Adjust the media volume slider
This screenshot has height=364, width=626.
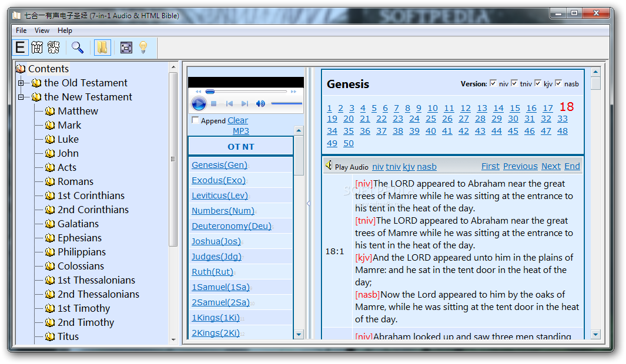click(x=286, y=104)
